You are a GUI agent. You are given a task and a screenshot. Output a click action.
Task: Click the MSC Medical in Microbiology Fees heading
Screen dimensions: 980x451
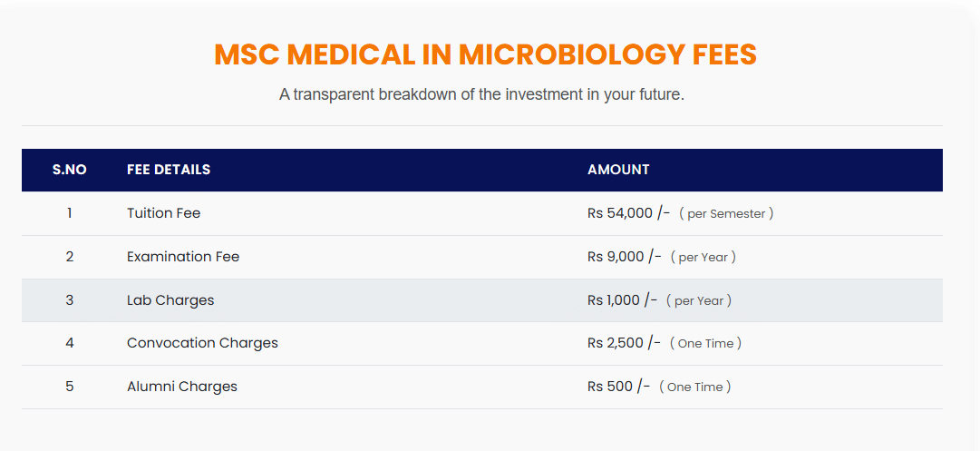click(485, 54)
